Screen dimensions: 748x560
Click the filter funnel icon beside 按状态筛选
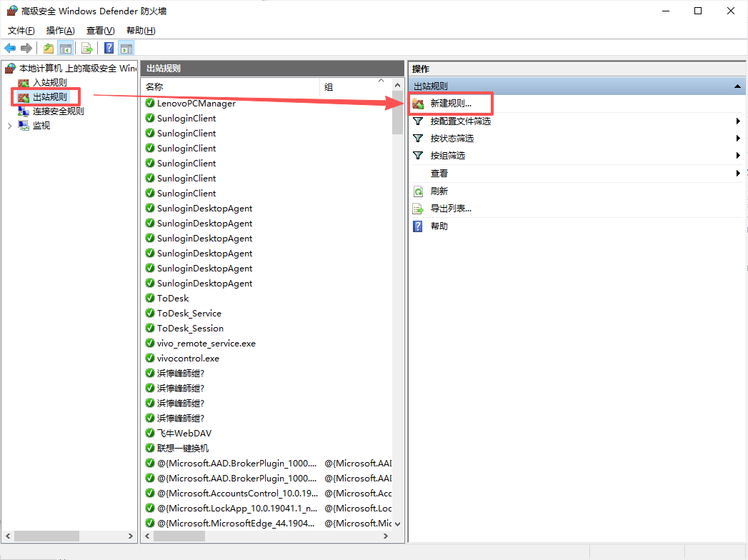(x=418, y=139)
